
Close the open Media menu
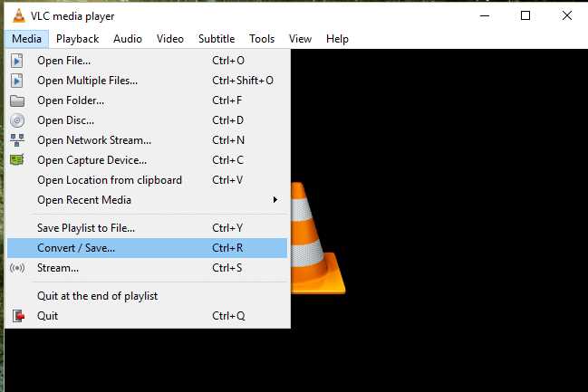pos(26,39)
